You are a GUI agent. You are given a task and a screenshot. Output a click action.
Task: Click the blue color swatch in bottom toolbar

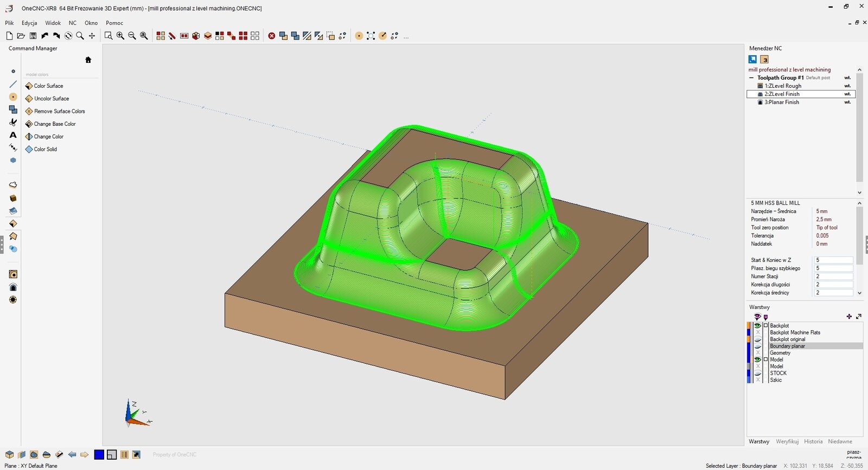(x=99, y=454)
